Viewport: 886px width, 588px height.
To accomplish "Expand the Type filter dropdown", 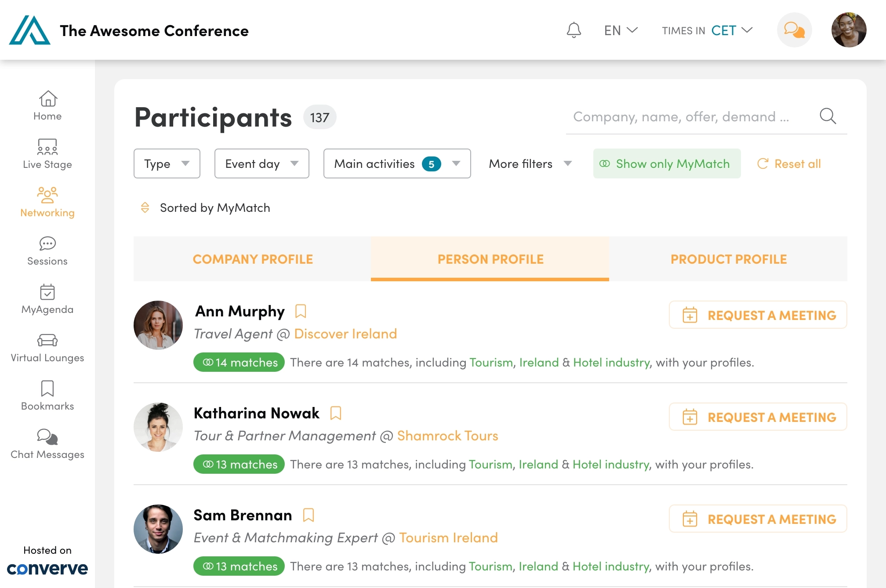I will coord(167,163).
